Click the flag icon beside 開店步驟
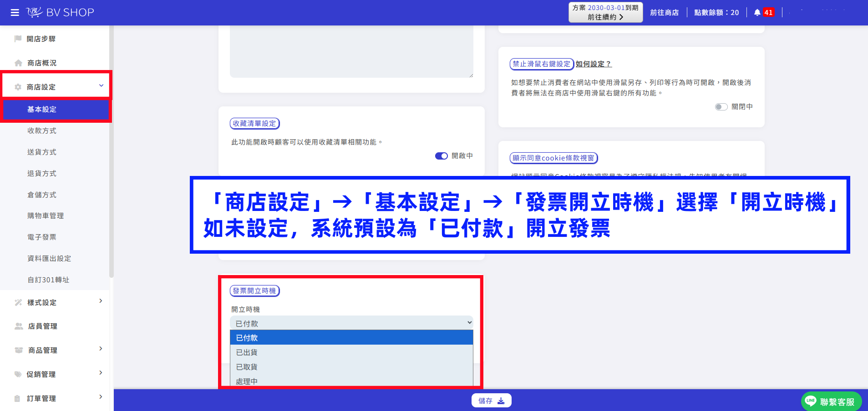 point(18,39)
